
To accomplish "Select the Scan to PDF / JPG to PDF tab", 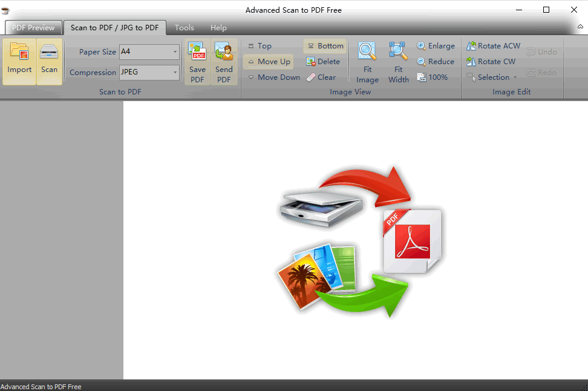I will (x=115, y=28).
